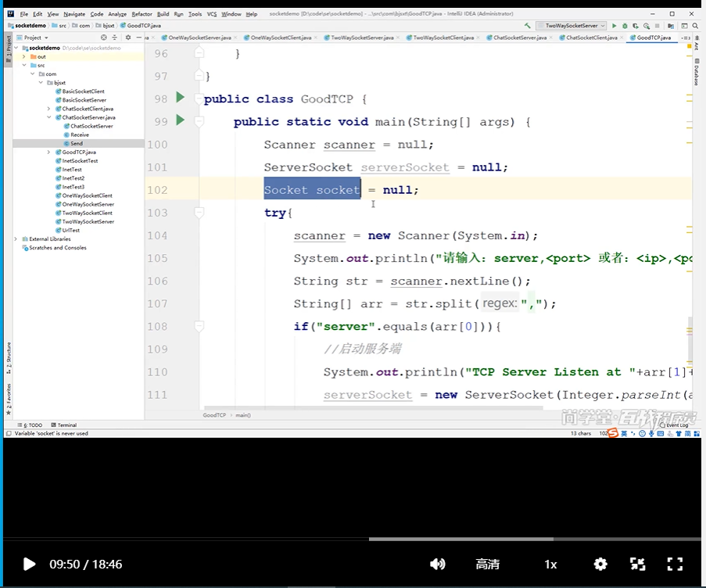Image resolution: width=706 pixels, height=588 pixels.
Task: Click the profiler run icon
Action: pos(647,26)
